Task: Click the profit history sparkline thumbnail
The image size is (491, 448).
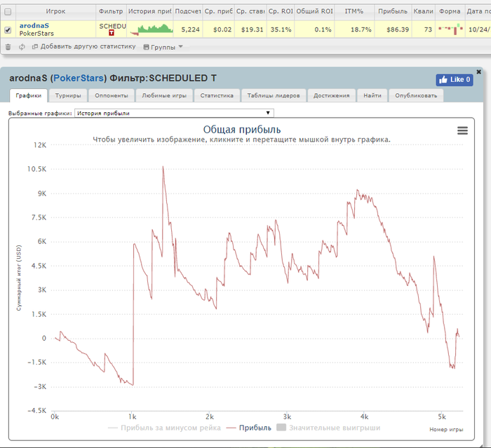Action: click(152, 29)
